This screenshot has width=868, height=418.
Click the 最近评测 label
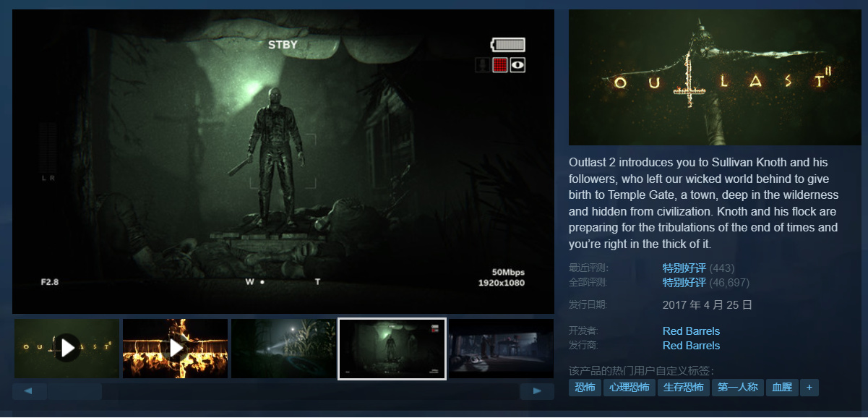588,268
